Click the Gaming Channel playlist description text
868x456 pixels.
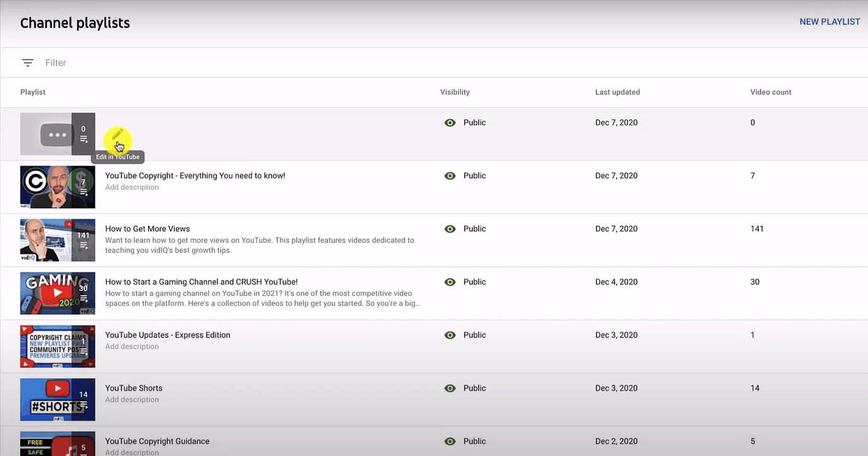pyautogui.click(x=263, y=298)
